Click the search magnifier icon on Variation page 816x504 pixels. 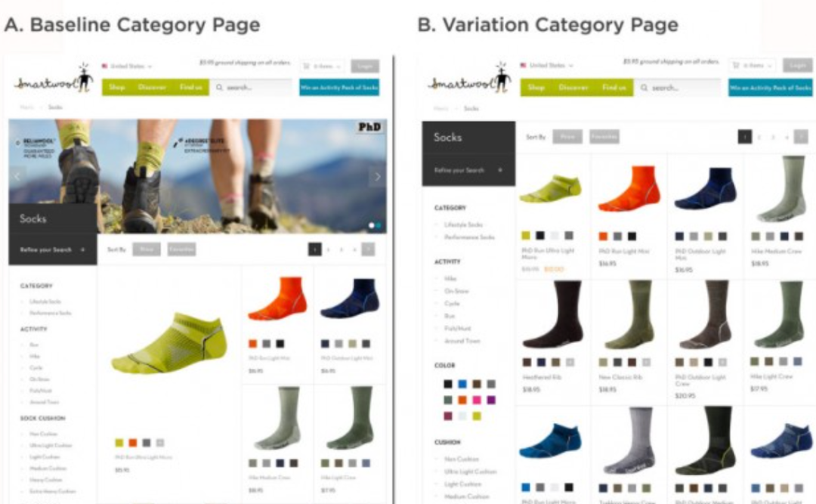point(644,88)
